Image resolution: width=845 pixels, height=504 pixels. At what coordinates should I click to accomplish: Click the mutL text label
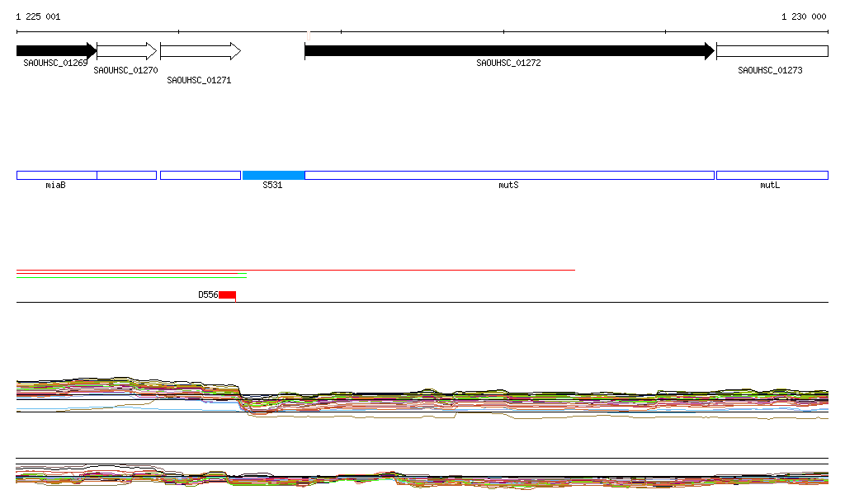pyautogui.click(x=770, y=185)
